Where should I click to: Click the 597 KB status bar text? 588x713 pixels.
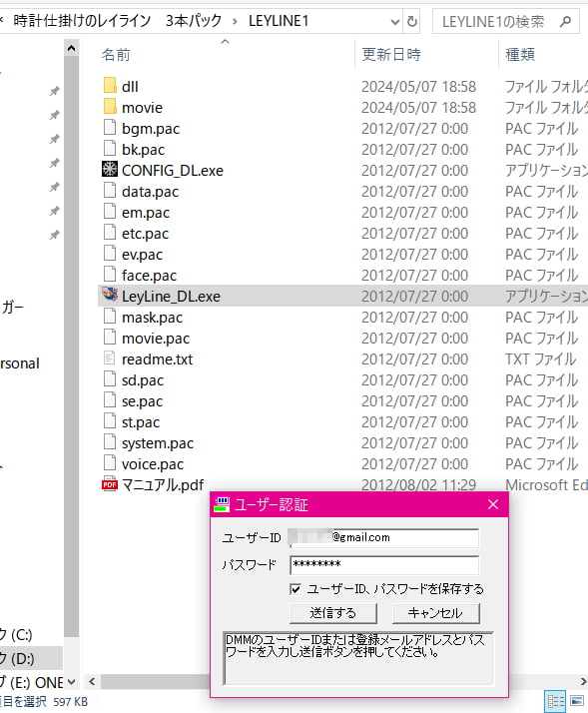(71, 702)
